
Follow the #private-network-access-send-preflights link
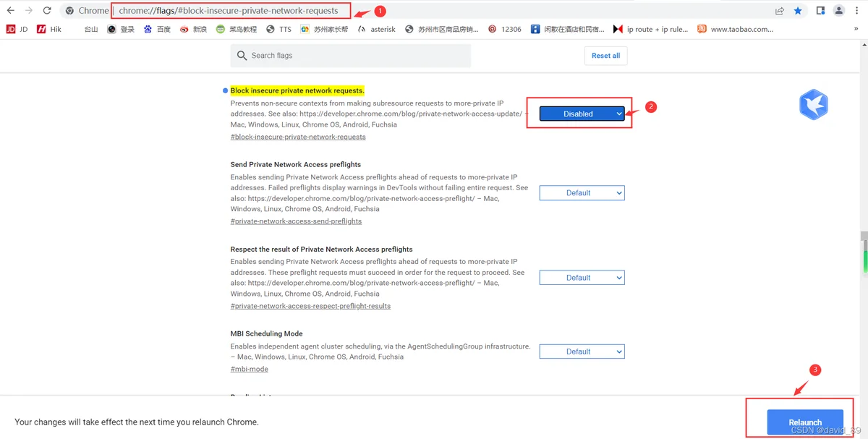click(296, 221)
